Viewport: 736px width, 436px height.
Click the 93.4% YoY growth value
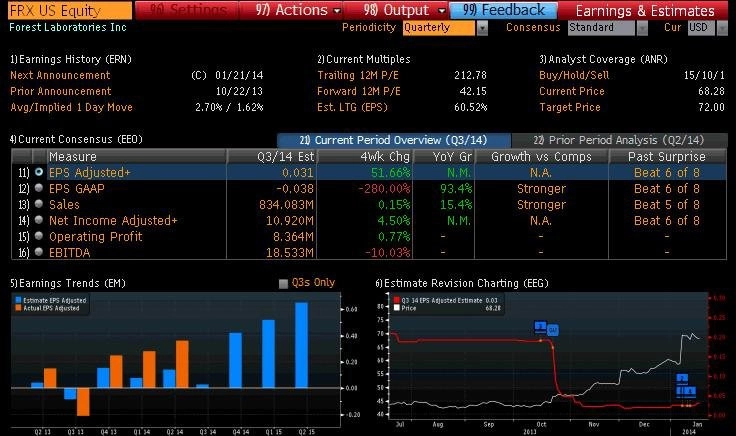456,189
